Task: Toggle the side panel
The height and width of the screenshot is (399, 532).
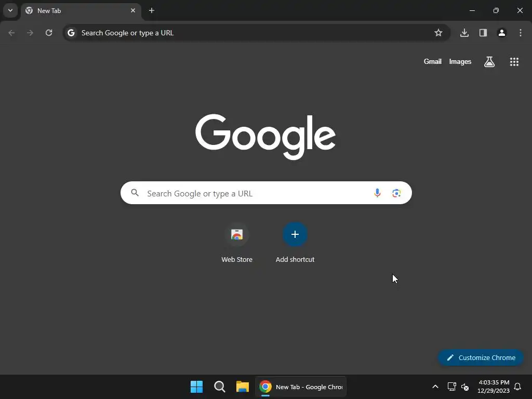Action: click(x=483, y=33)
